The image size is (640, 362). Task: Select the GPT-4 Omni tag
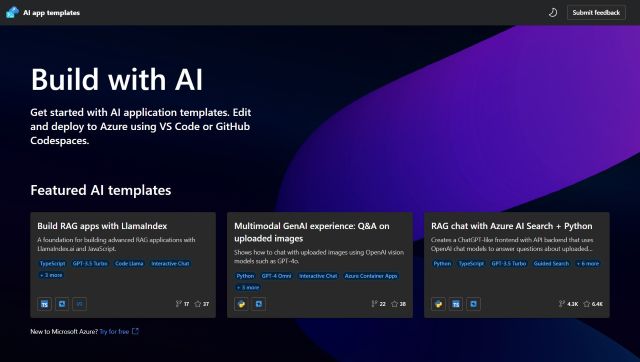point(277,276)
